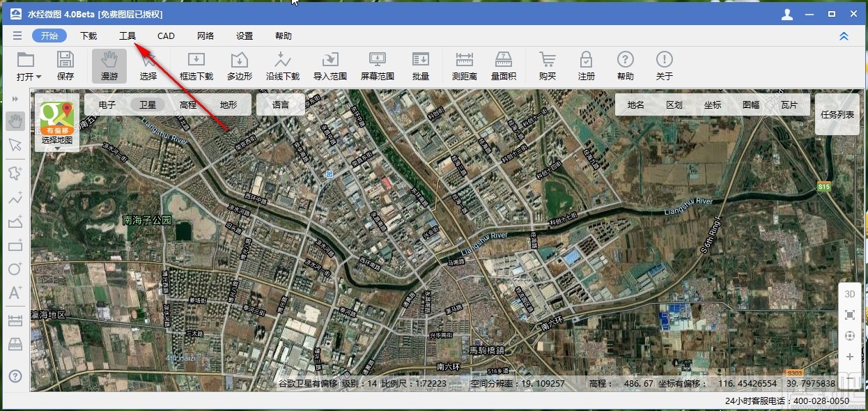This screenshot has width=868, height=411.
Task: Click 关于 about info icon
Action: [x=665, y=66]
